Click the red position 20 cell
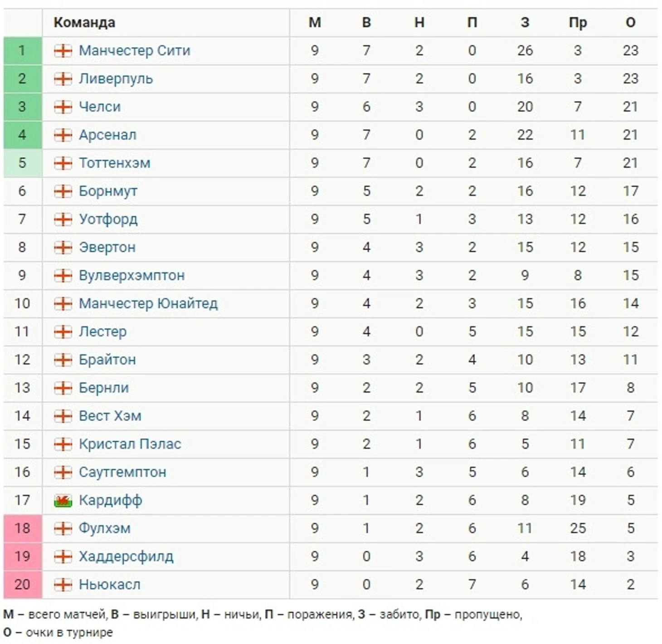The image size is (662, 644). point(22,585)
